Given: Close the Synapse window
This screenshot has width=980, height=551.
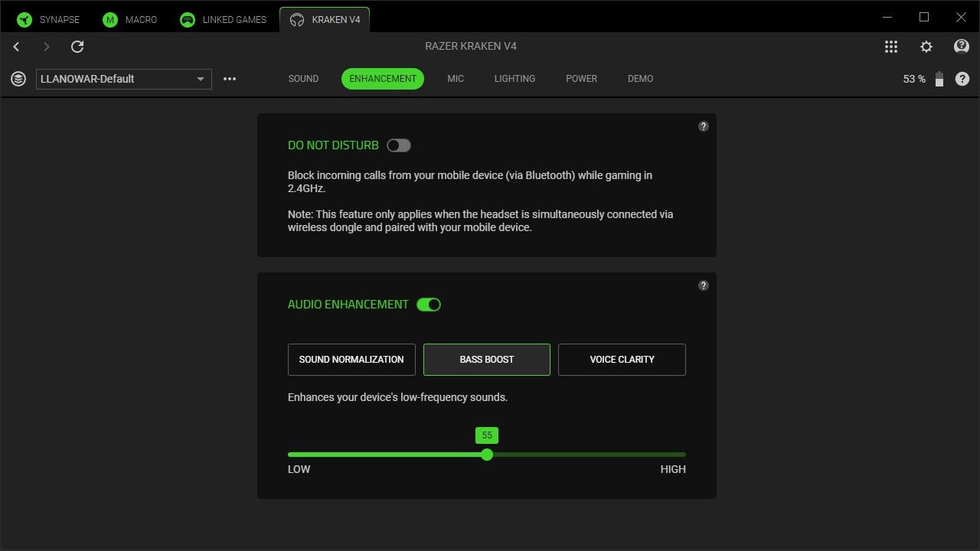Looking at the screenshot, I should click(x=961, y=17).
